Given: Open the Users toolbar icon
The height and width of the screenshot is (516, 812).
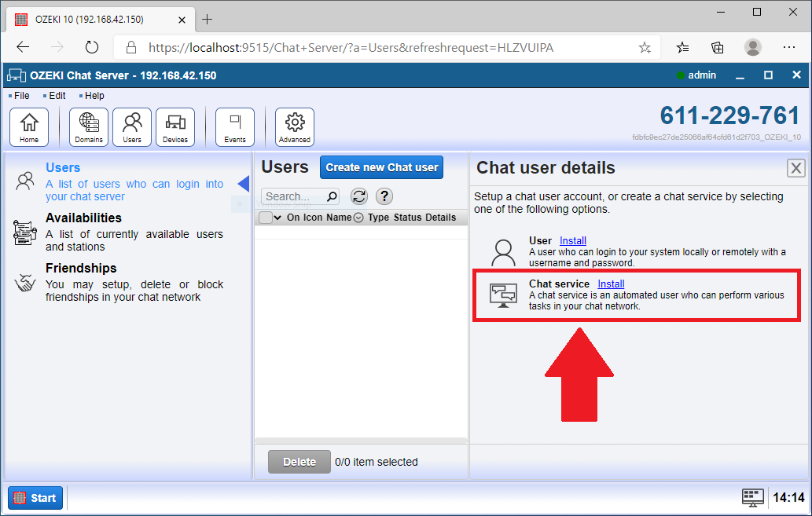Looking at the screenshot, I should 131,126.
